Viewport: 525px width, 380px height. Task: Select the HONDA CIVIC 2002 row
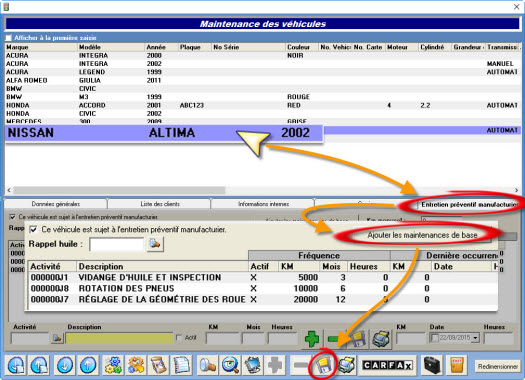pyautogui.click(x=262, y=113)
